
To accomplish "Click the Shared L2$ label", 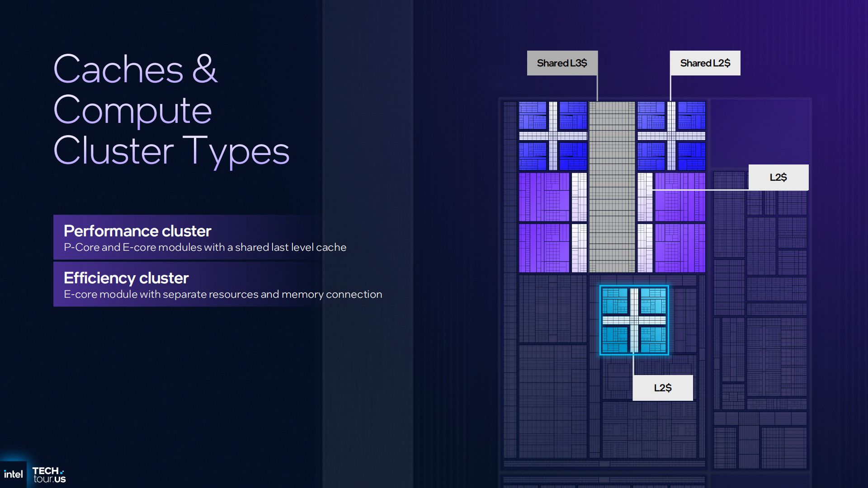I will 705,63.
